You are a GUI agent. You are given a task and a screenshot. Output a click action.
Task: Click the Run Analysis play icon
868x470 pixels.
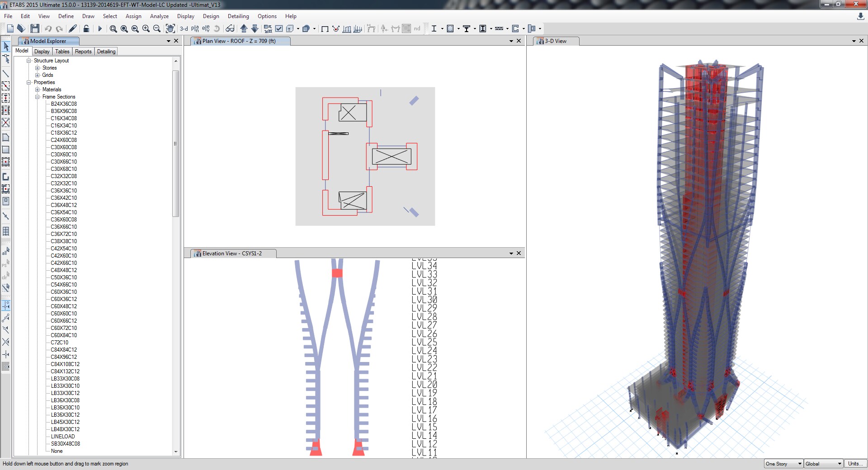(100, 28)
